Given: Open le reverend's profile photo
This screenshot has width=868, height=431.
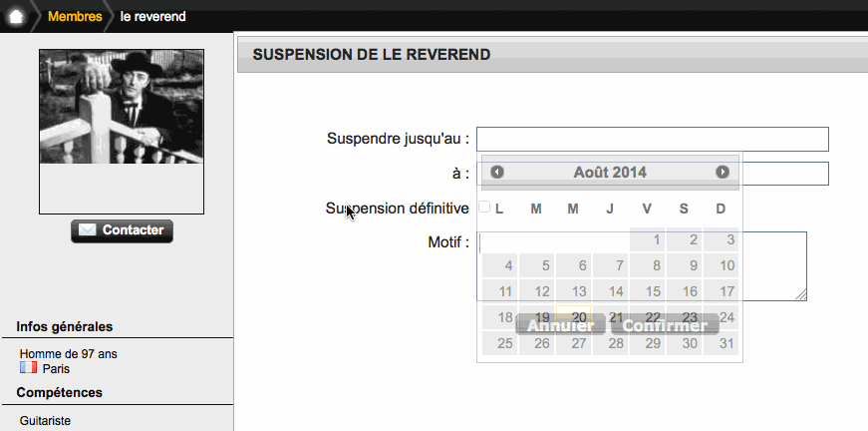Looking at the screenshot, I should (x=122, y=107).
